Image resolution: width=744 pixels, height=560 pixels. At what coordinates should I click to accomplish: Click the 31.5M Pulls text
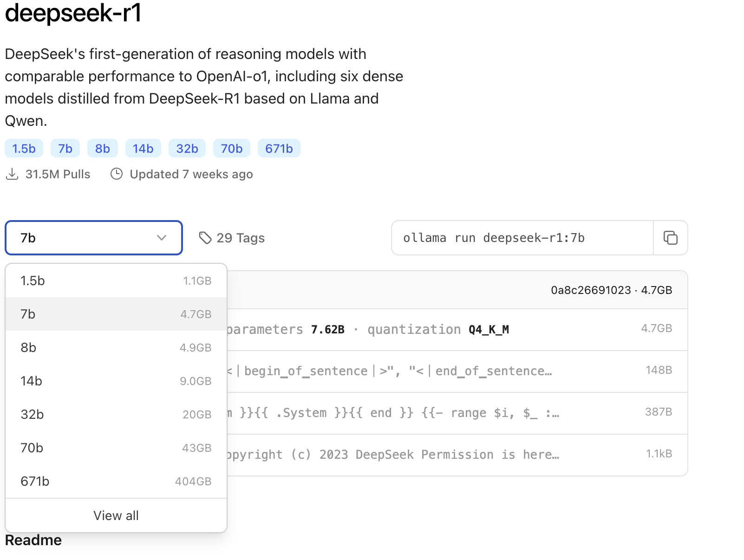click(x=58, y=174)
